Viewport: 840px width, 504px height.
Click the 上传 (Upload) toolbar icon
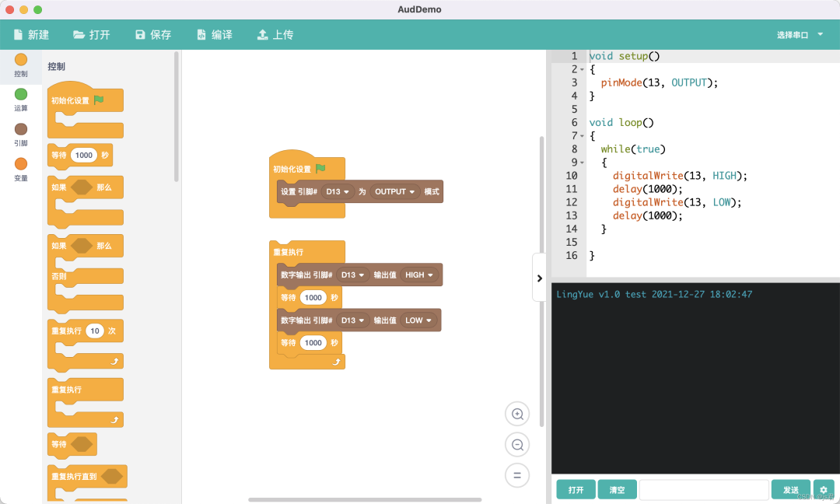coord(263,34)
